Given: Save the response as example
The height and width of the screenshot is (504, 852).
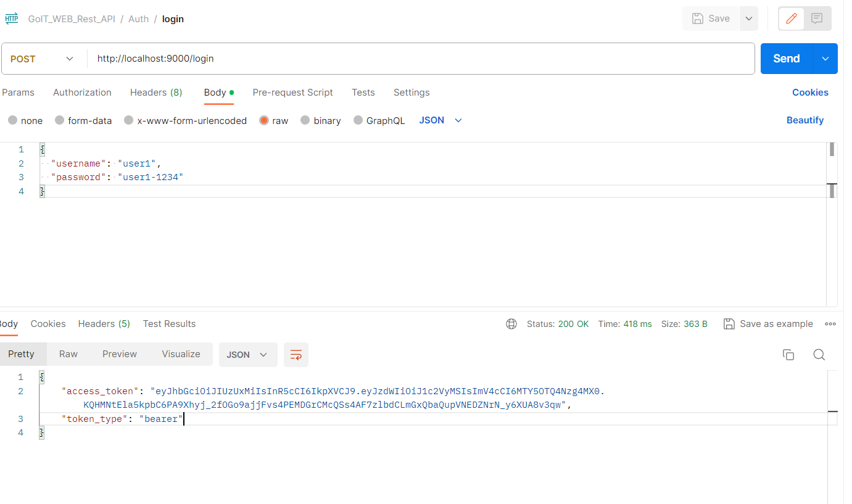Looking at the screenshot, I should pyautogui.click(x=768, y=324).
